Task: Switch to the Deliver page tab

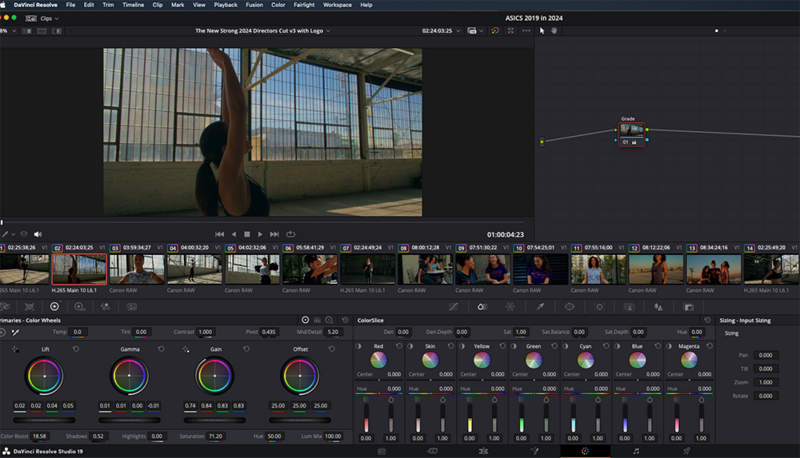Action: pos(687,451)
